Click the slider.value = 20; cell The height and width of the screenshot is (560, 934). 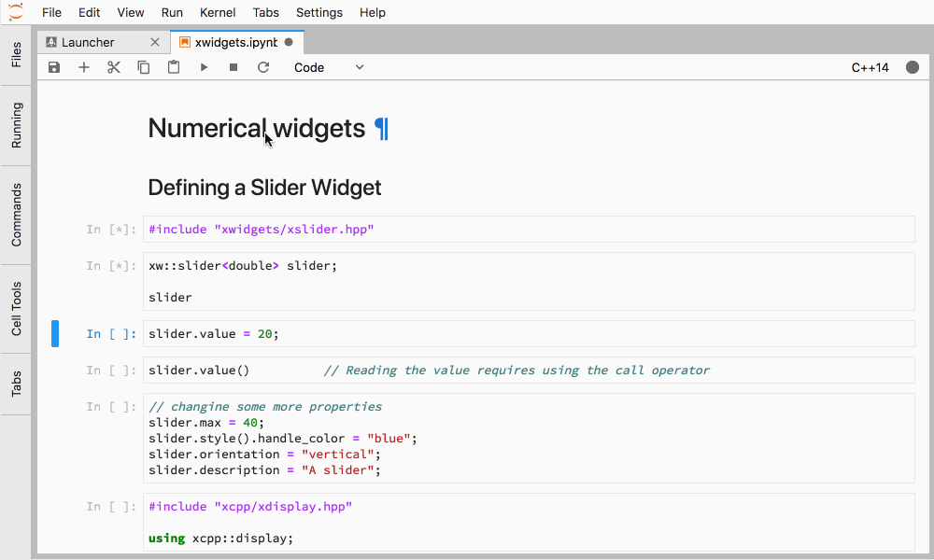click(x=529, y=334)
